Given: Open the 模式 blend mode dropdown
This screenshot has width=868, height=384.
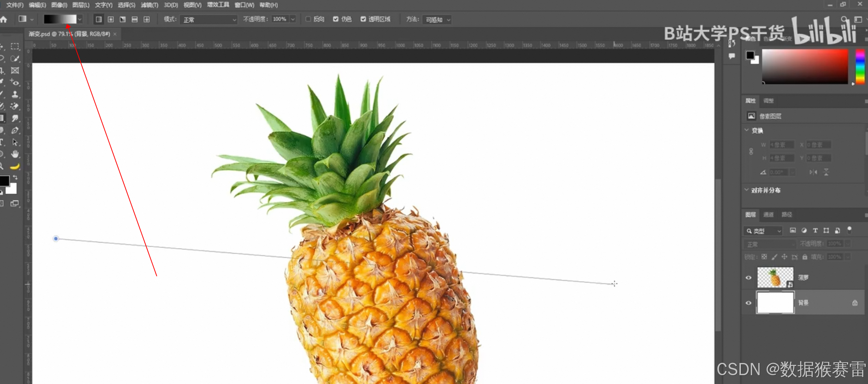Looking at the screenshot, I should 209,20.
